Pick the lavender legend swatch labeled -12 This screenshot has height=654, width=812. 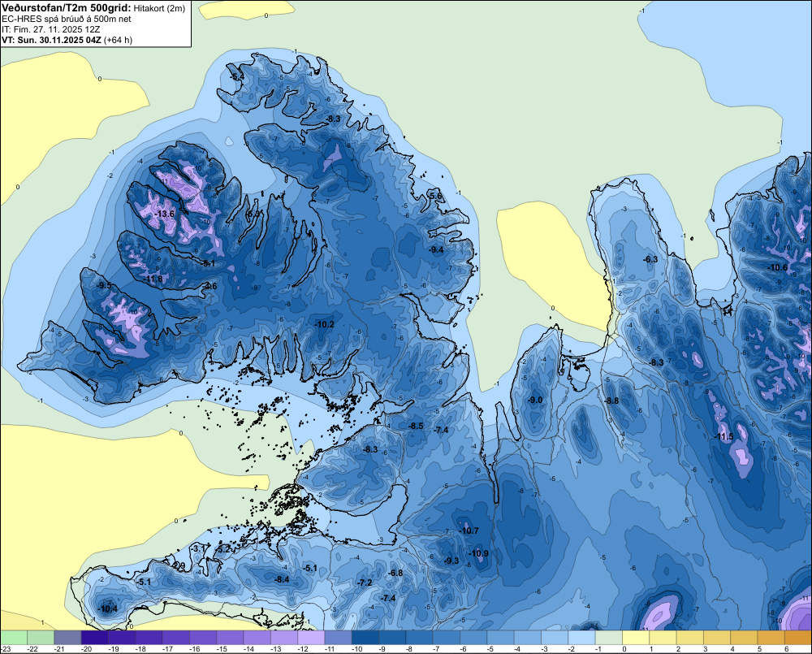(x=311, y=638)
